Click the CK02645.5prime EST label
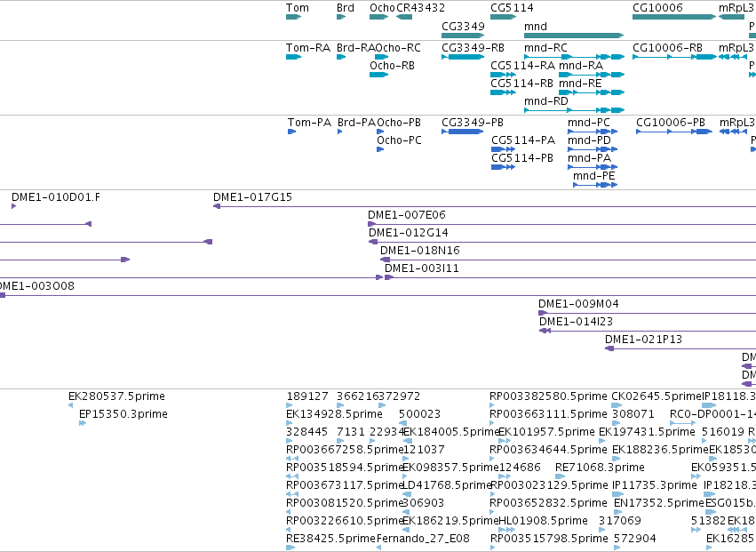This screenshot has height=552, width=756. tap(657, 396)
